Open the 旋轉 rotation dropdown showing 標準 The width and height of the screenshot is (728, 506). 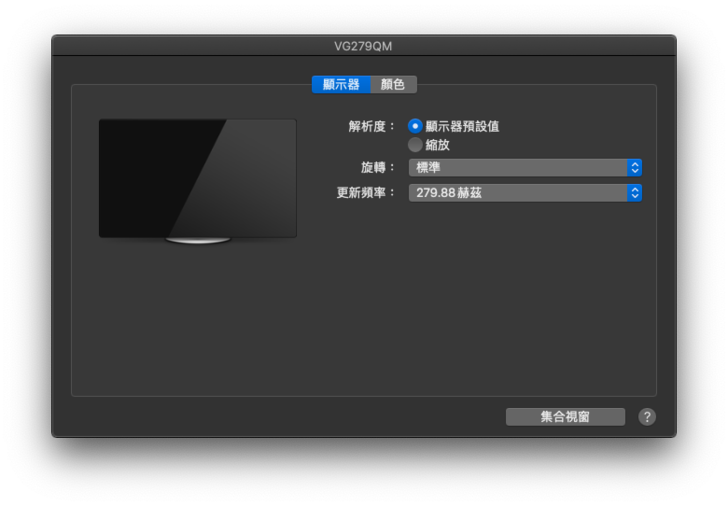pos(525,168)
